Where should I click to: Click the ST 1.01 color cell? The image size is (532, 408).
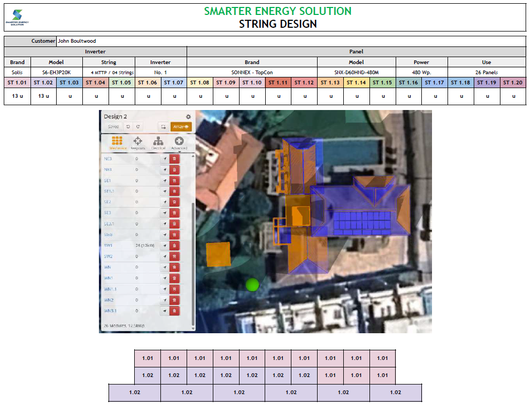coord(17,83)
